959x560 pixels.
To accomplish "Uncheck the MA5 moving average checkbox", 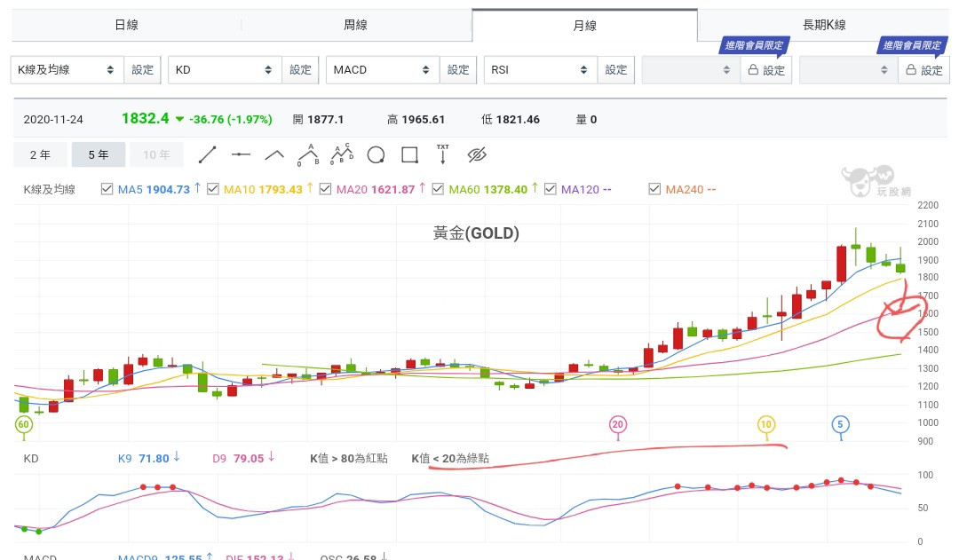I will pos(107,189).
